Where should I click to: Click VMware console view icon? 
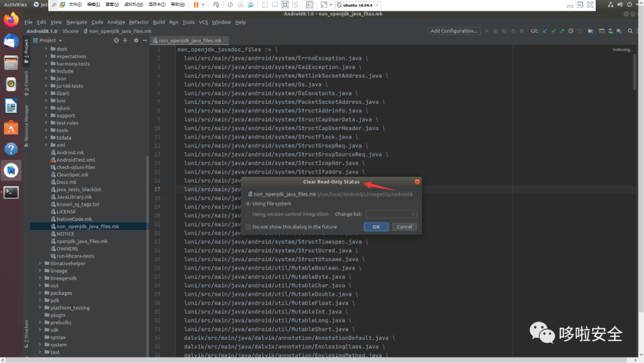point(309,5)
